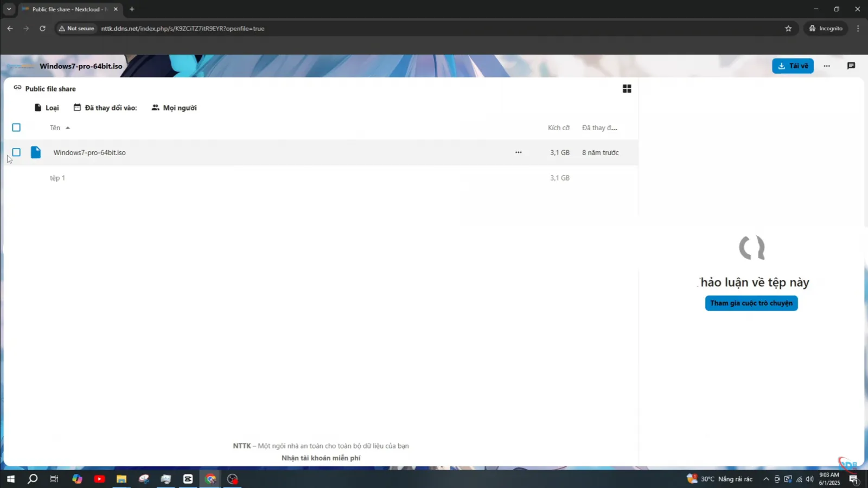Click the Tải về download button
This screenshot has height=488, width=868.
click(793, 66)
